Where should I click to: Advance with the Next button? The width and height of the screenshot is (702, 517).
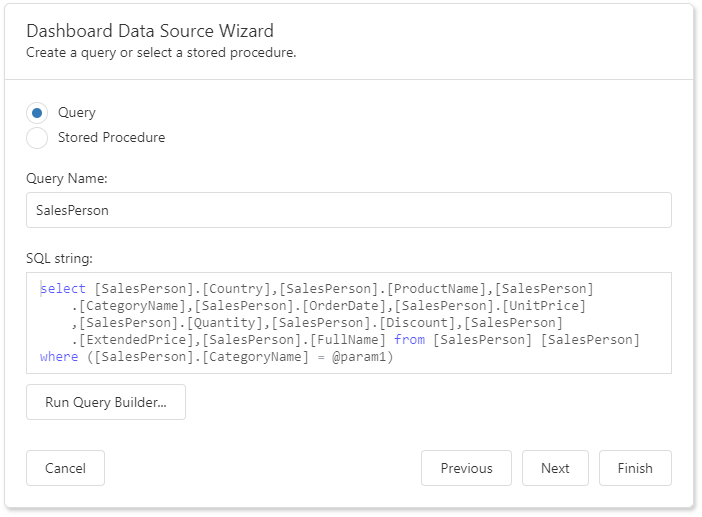click(x=555, y=468)
